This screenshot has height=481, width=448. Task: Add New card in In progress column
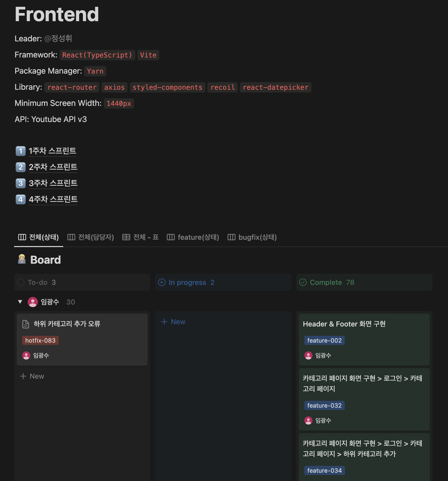(173, 322)
